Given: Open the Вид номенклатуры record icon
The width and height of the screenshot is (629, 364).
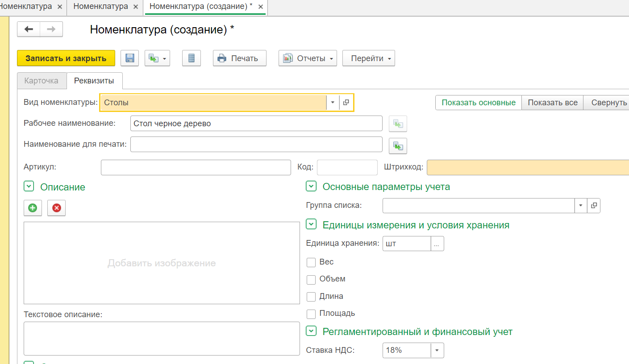Looking at the screenshot, I should [346, 103].
